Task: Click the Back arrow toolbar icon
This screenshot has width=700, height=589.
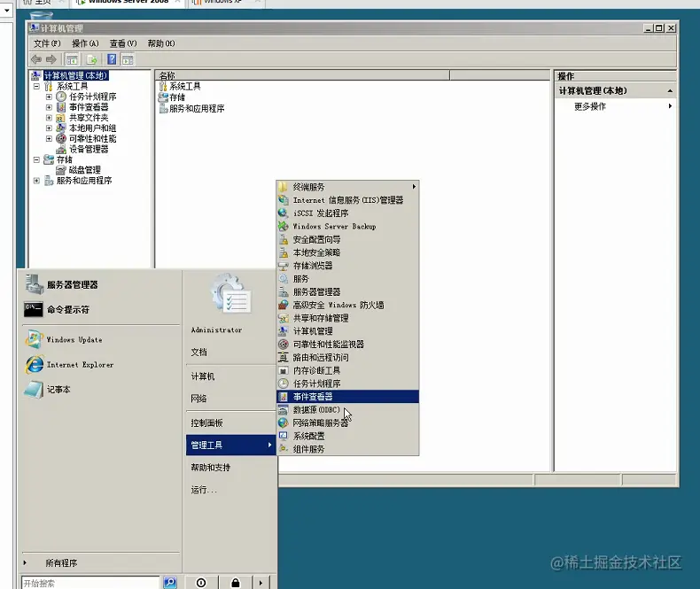Action: pyautogui.click(x=36, y=59)
